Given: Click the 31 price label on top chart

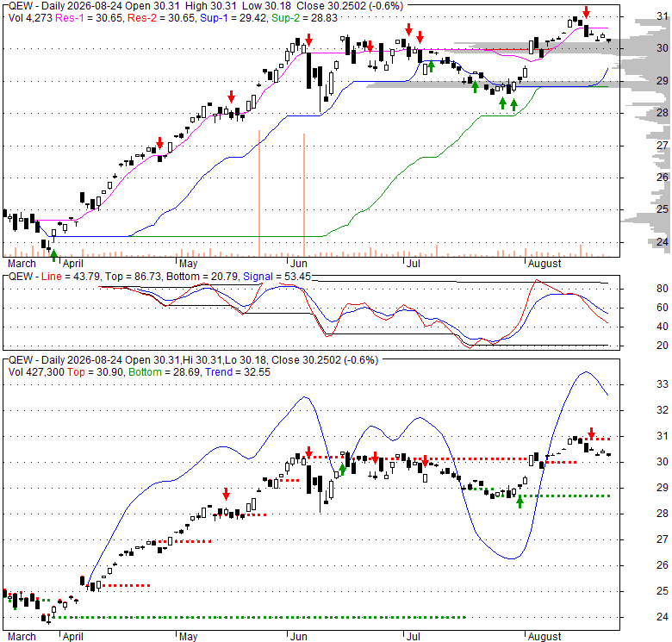Looking at the screenshot, I should coord(663,16).
